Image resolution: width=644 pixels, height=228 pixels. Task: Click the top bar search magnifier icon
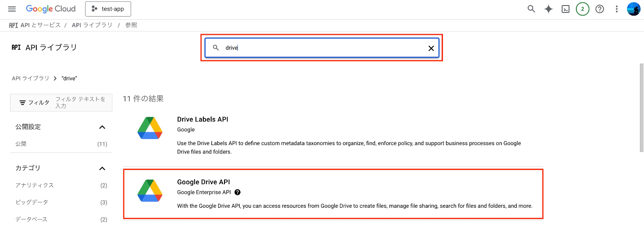click(x=531, y=9)
